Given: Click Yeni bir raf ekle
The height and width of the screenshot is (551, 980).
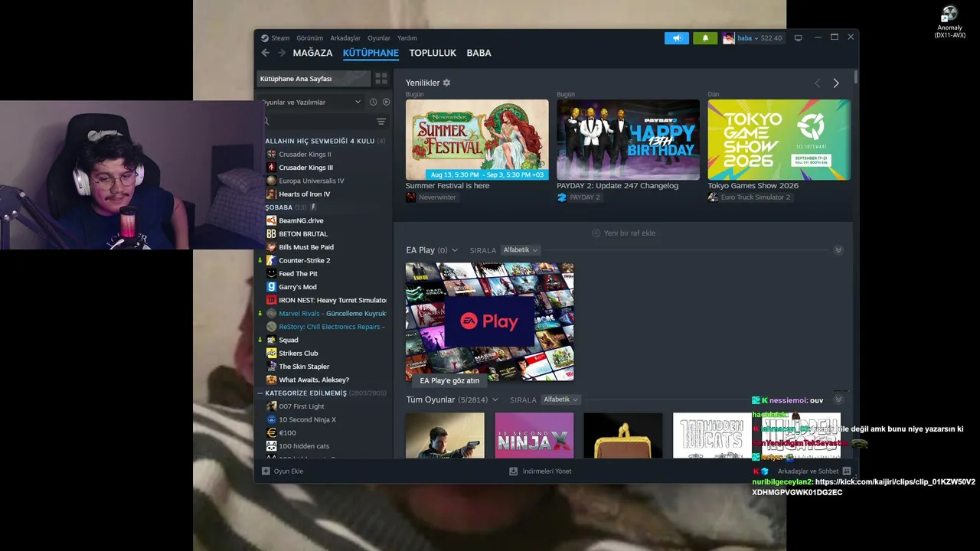Looking at the screenshot, I should point(624,233).
